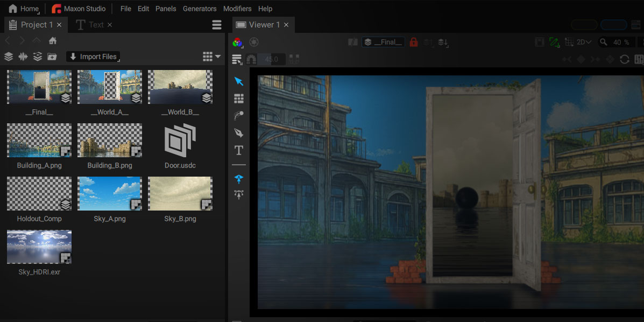Toggle the green crossed-square viewer icon

(554, 42)
